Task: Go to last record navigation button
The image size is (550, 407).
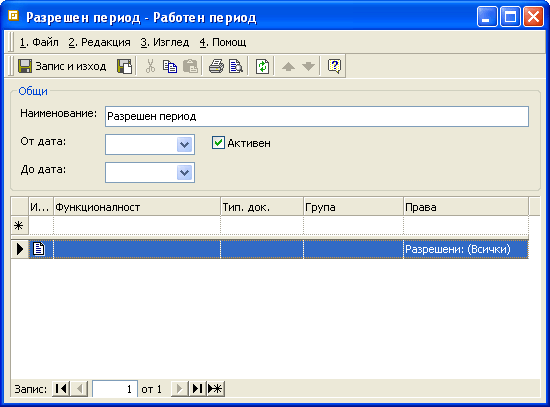Action: click(x=197, y=388)
